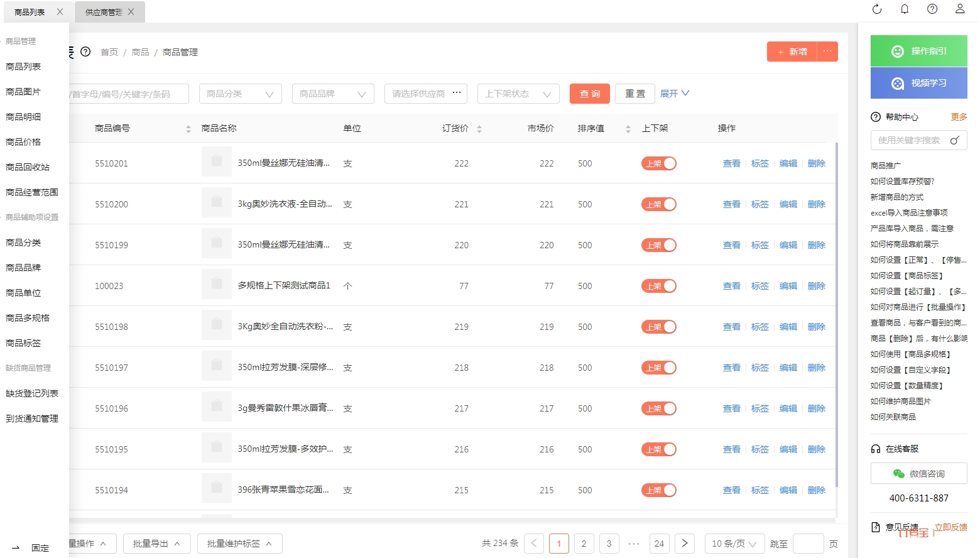980x558 pixels.
Task: Click 编辑 for product 5510200
Action: tap(788, 204)
